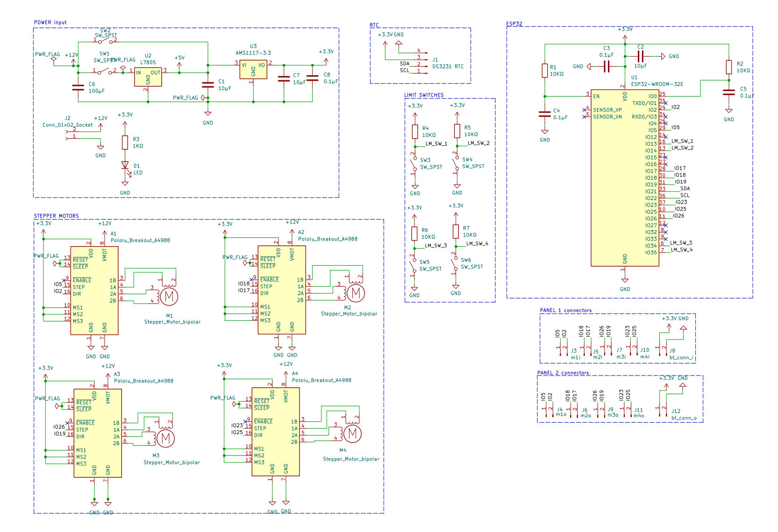Image resolution: width=778 pixels, height=532 pixels.
Task: Select the 'PANEL 1 connectors' title
Action: pos(566,310)
